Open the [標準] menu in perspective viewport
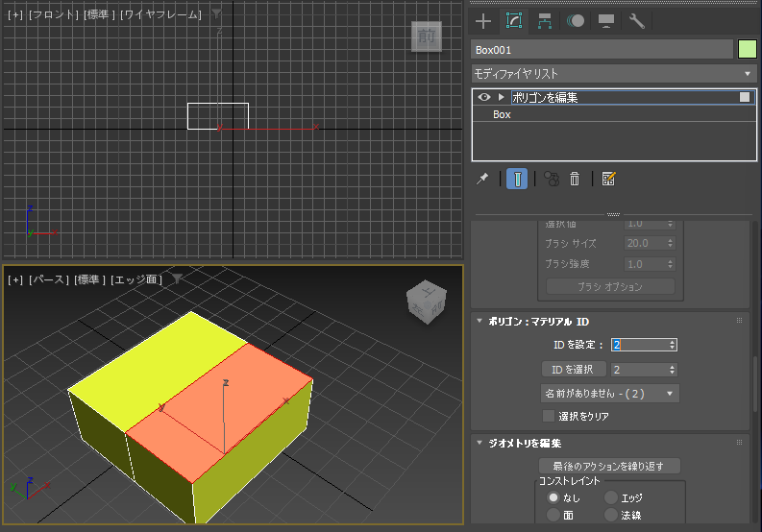The height and width of the screenshot is (532, 762). [90, 279]
